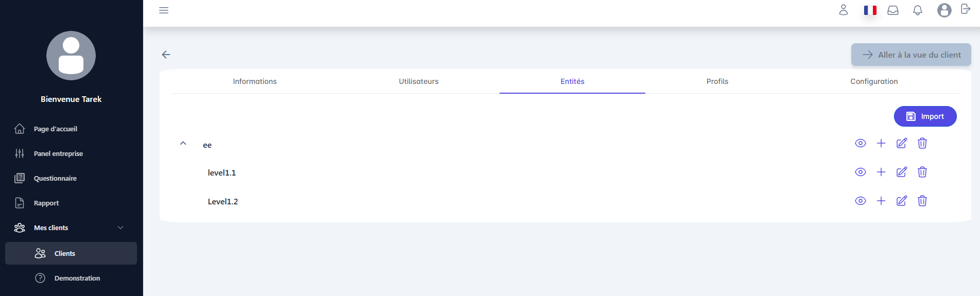View the ee entity with eye icon

click(860, 143)
